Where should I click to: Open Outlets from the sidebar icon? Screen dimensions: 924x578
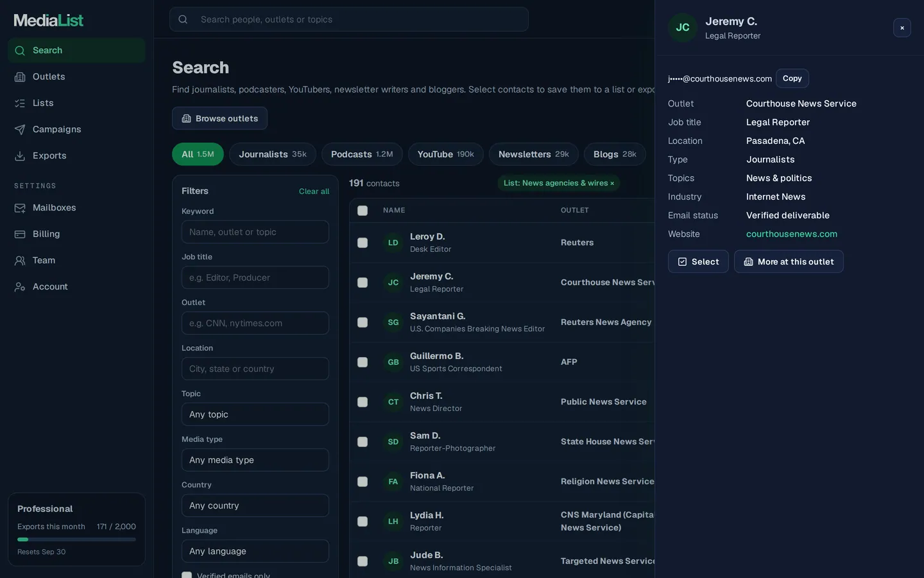20,77
